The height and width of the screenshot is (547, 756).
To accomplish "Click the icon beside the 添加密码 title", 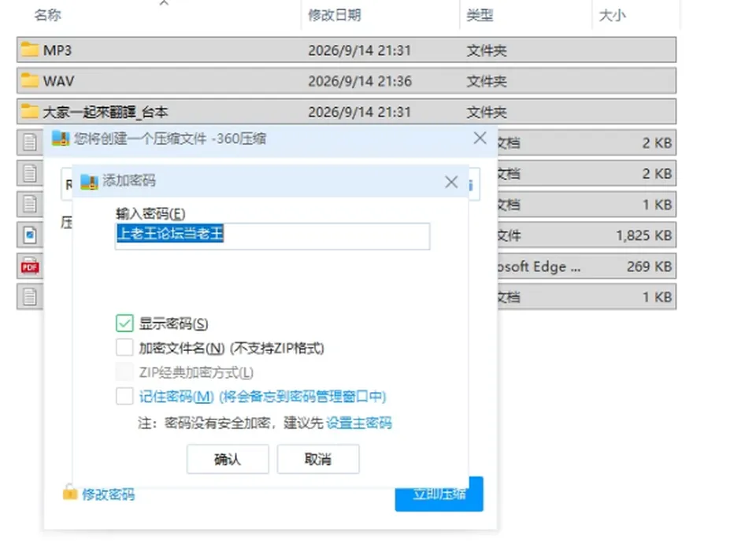I will click(89, 182).
